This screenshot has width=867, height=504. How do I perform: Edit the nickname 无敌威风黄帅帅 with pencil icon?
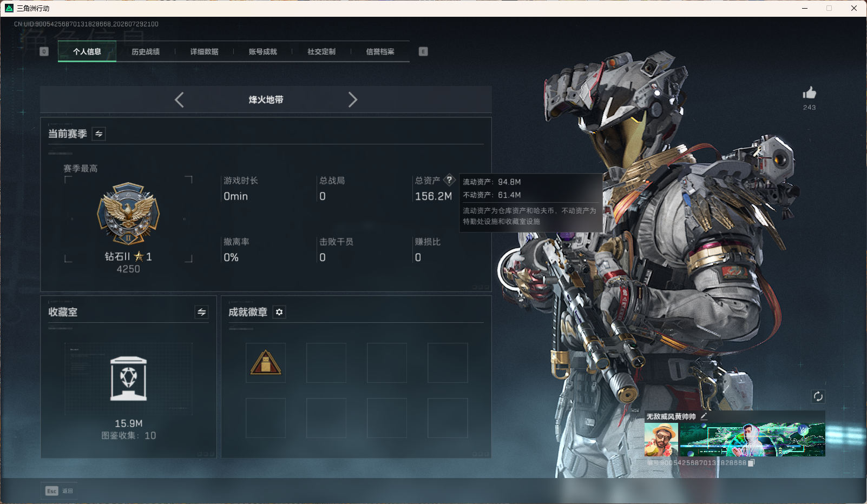click(x=704, y=416)
